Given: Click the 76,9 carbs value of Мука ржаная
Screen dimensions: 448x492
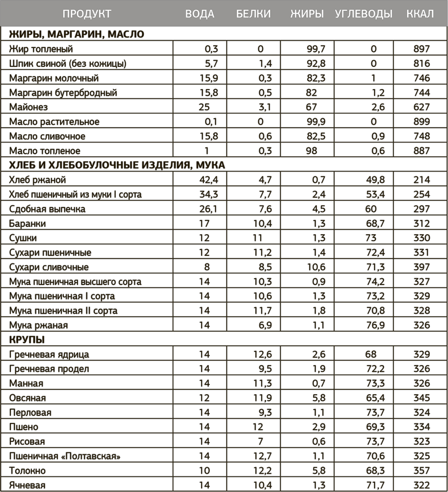Looking at the screenshot, I should [375, 325].
